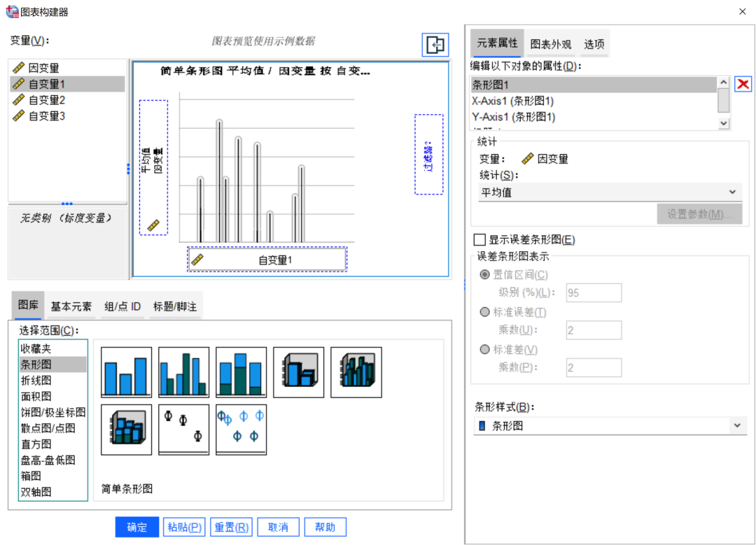Switch to the 基本元素 tab

coord(71,306)
